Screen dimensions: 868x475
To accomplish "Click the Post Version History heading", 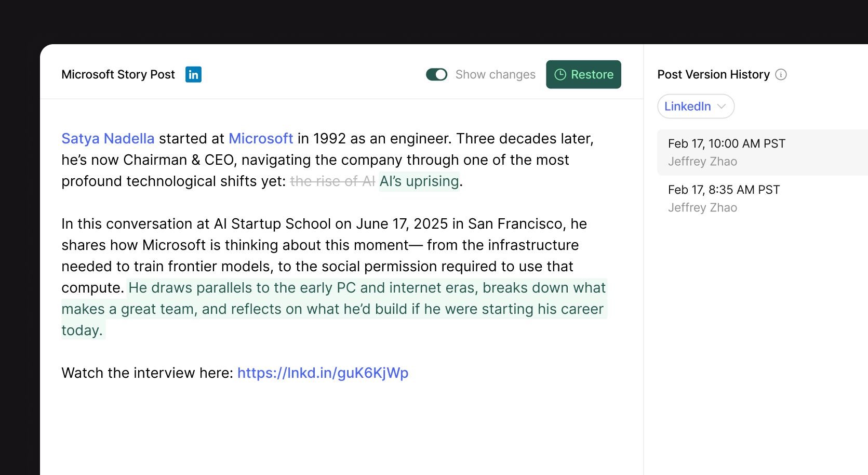I will [713, 74].
